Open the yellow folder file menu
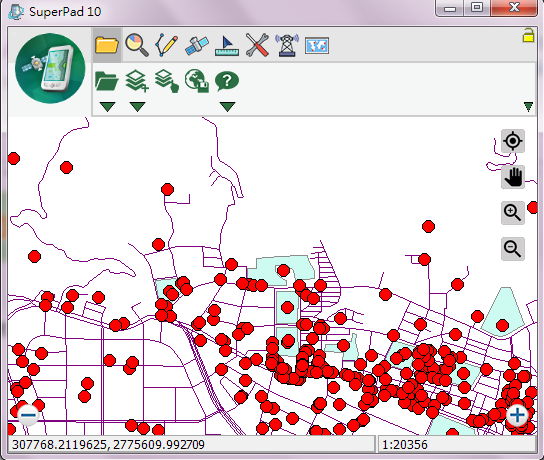The height and width of the screenshot is (460, 544). tap(107, 45)
